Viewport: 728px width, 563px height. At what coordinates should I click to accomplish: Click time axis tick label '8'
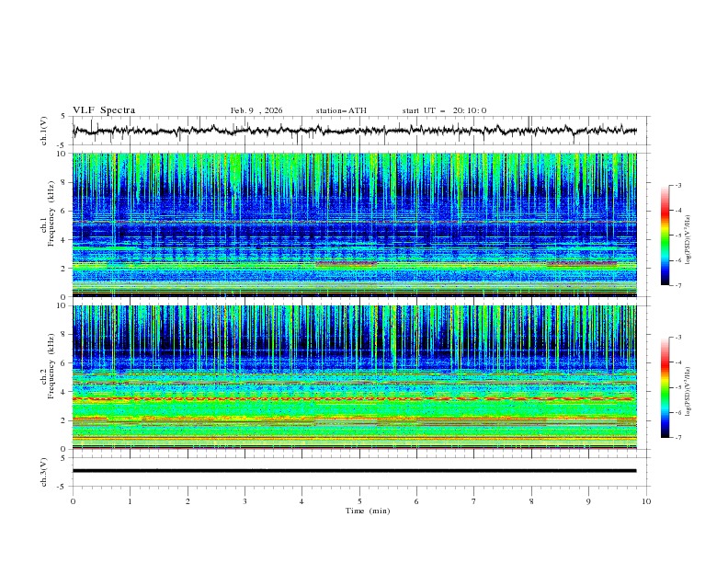tap(531, 501)
